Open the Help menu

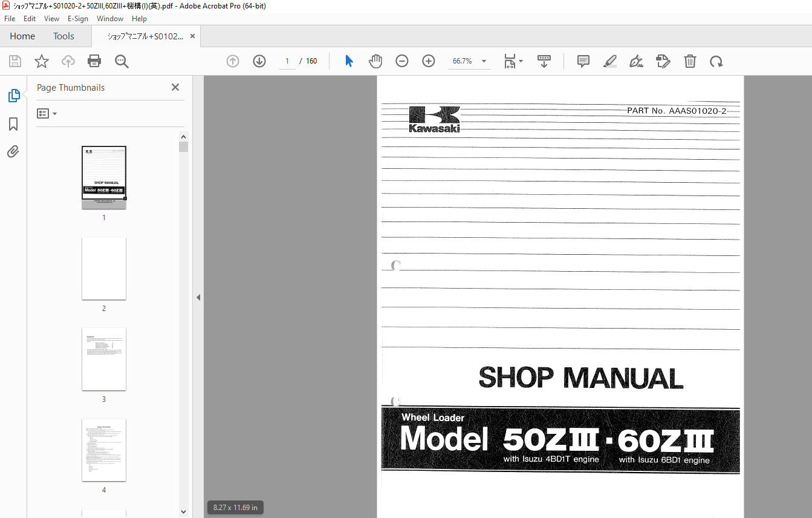tap(140, 19)
